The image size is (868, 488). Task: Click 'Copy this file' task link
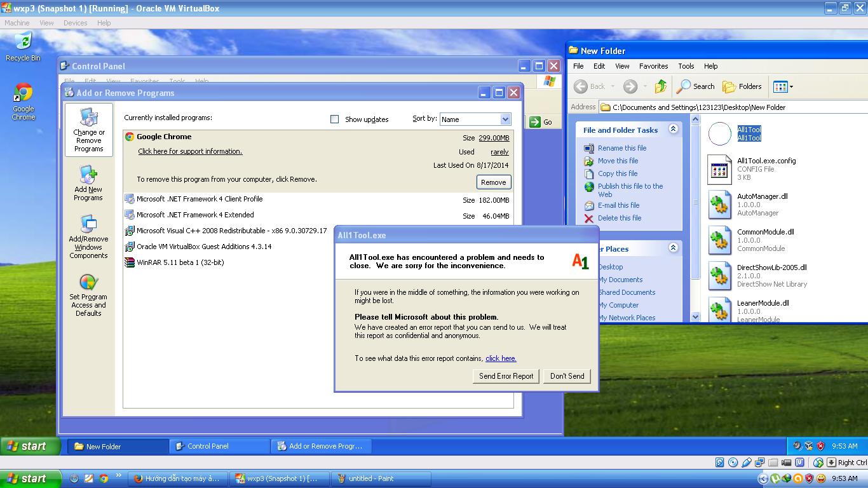(618, 173)
